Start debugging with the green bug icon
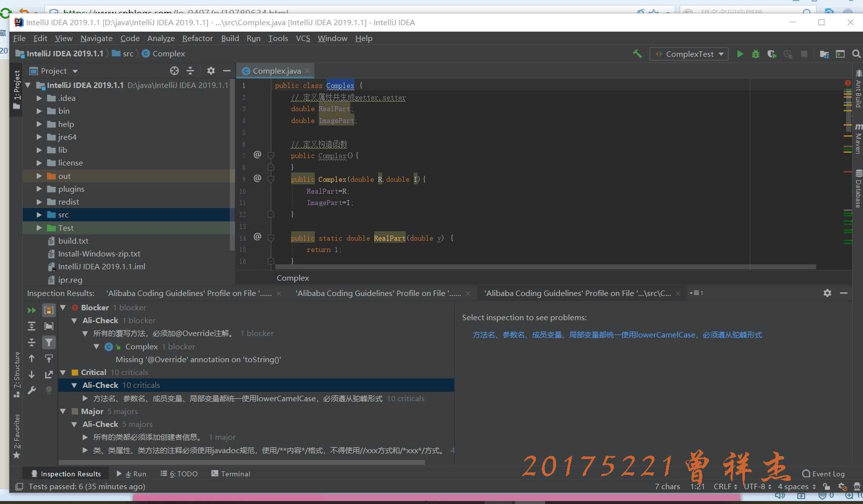 pyautogui.click(x=756, y=54)
